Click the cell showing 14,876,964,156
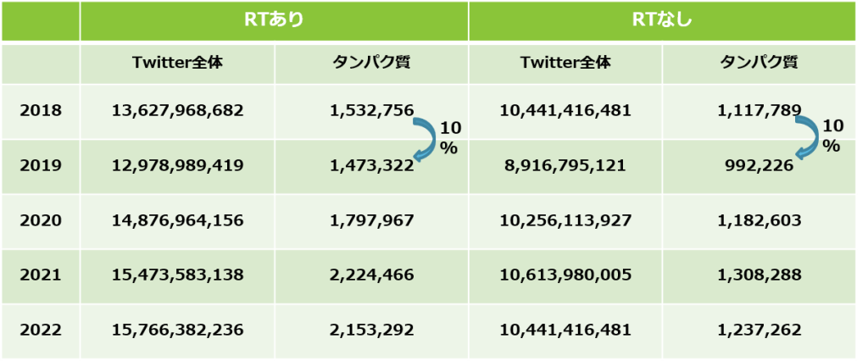Viewport: 868px width, 361px height. (177, 221)
